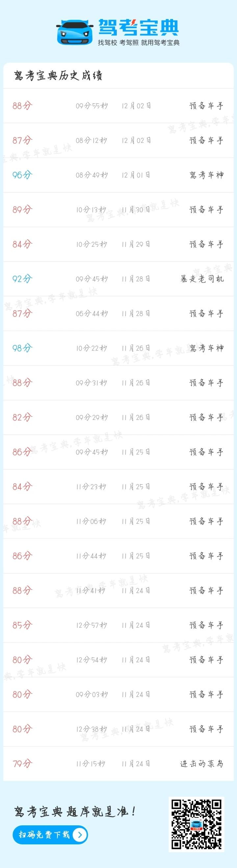
Task: Tap the 79分 进击的菜鸟 entry
Action: point(118,763)
